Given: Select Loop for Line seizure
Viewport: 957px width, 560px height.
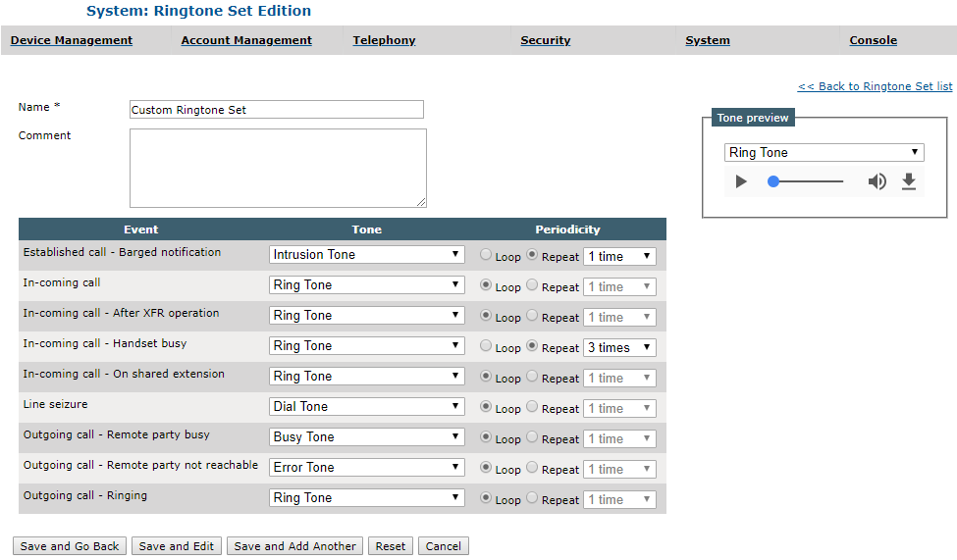Looking at the screenshot, I should pos(486,406).
